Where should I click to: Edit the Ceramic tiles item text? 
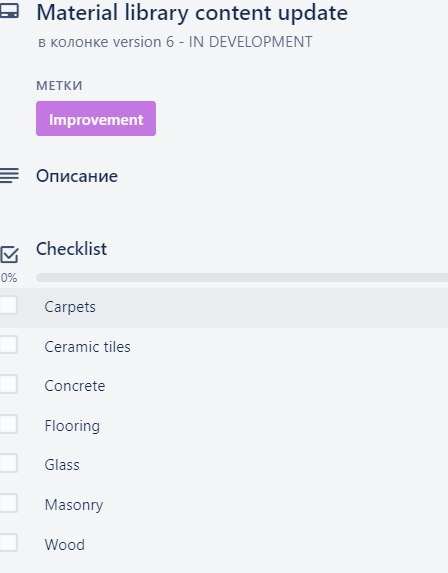pyautogui.click(x=87, y=347)
